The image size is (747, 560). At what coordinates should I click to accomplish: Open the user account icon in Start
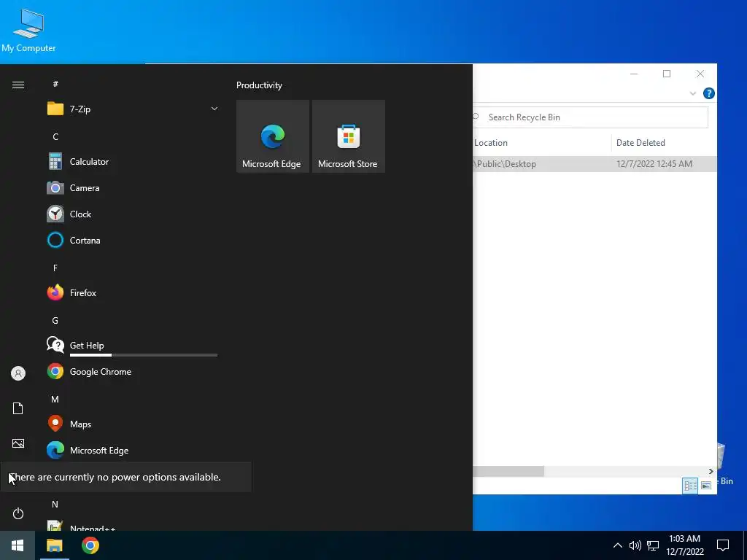click(18, 373)
